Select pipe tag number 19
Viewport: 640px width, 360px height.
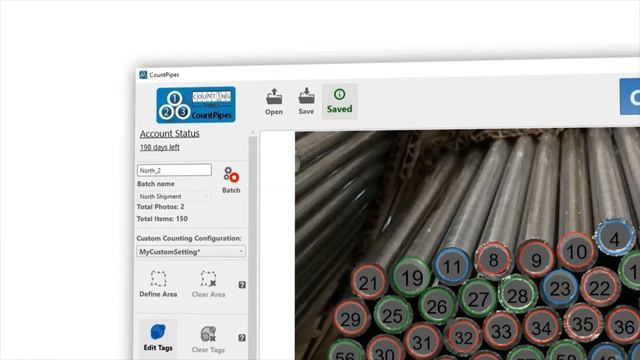[x=411, y=277]
